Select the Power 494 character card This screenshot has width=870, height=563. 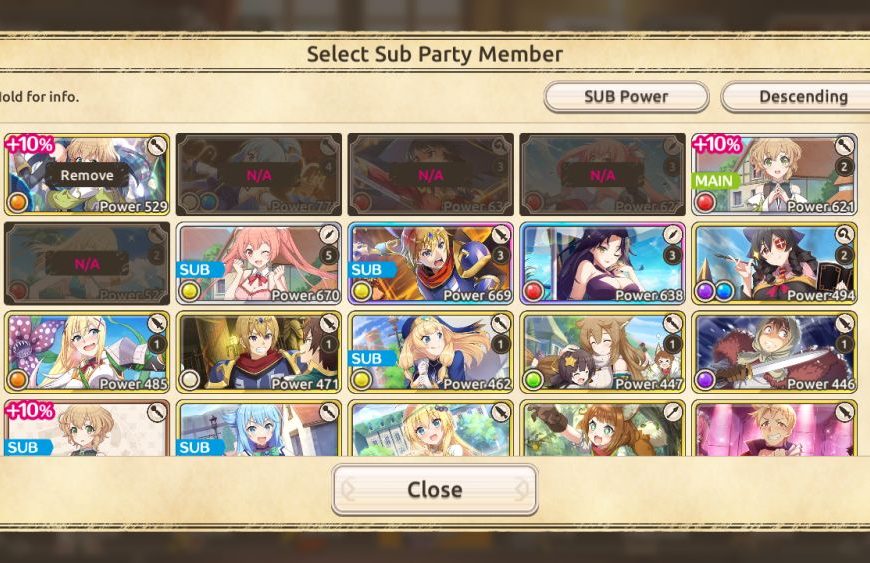775,263
